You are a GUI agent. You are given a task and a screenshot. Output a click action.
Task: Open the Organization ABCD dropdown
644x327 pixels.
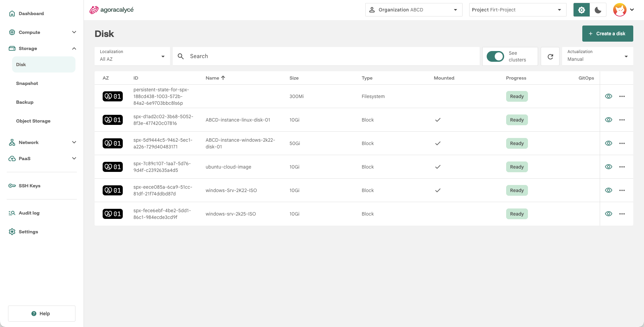pyautogui.click(x=414, y=10)
